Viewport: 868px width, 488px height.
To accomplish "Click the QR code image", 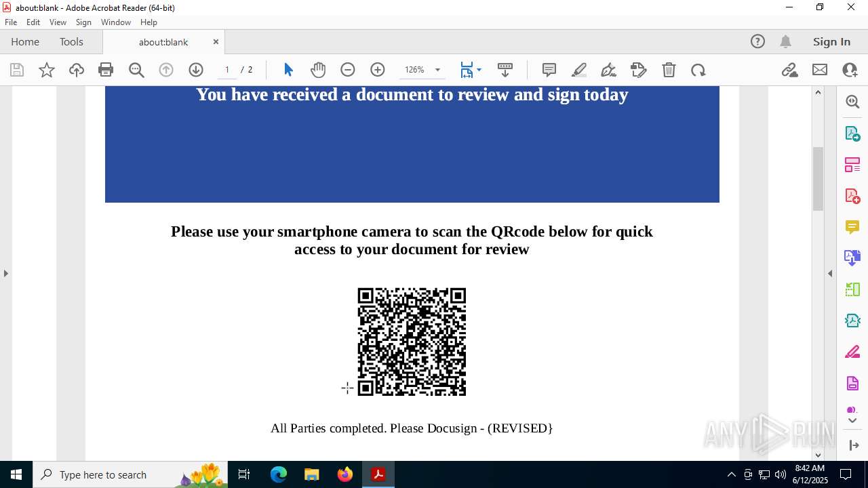I will tap(412, 342).
